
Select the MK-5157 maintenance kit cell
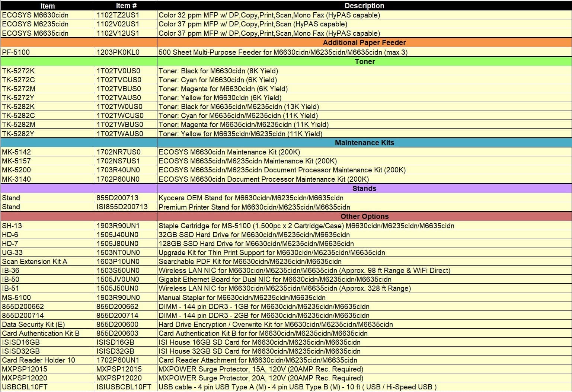(x=16, y=161)
